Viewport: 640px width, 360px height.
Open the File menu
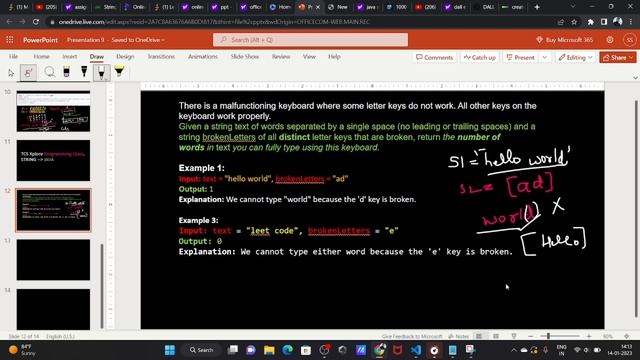[13, 56]
